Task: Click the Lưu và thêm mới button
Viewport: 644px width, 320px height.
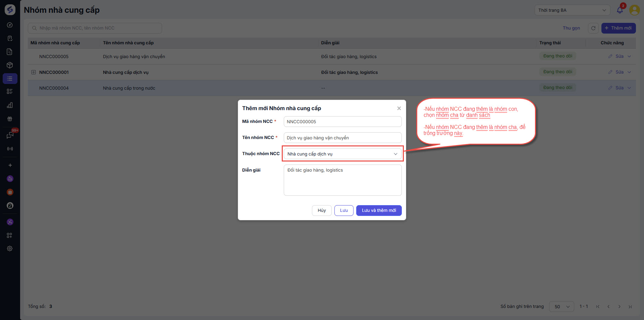Action: [x=379, y=211]
